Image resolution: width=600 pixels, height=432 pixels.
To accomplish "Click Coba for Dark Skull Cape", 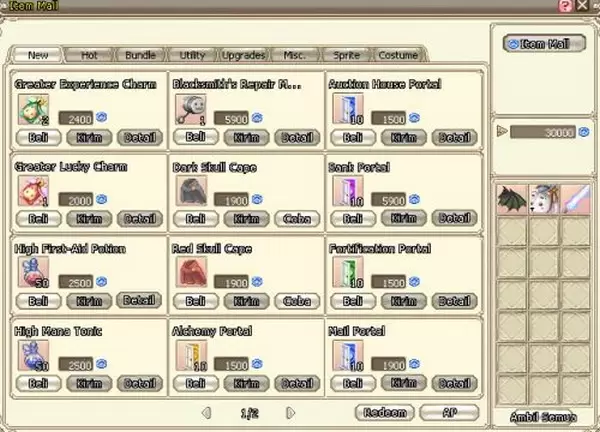I will tap(297, 218).
